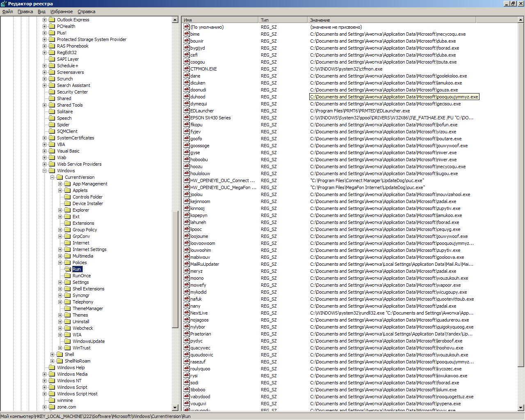The image size is (525, 420).
Task: Select the RunOnce key in the tree
Action: coord(82,276)
